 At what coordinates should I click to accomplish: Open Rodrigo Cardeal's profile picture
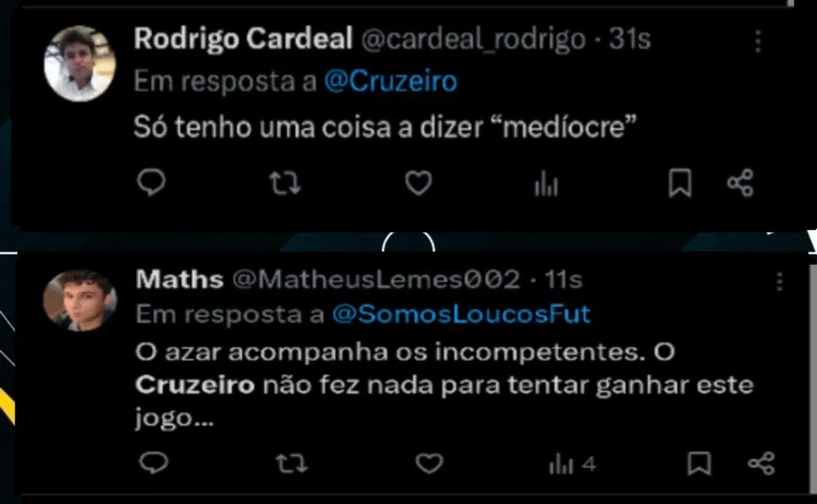(80, 64)
